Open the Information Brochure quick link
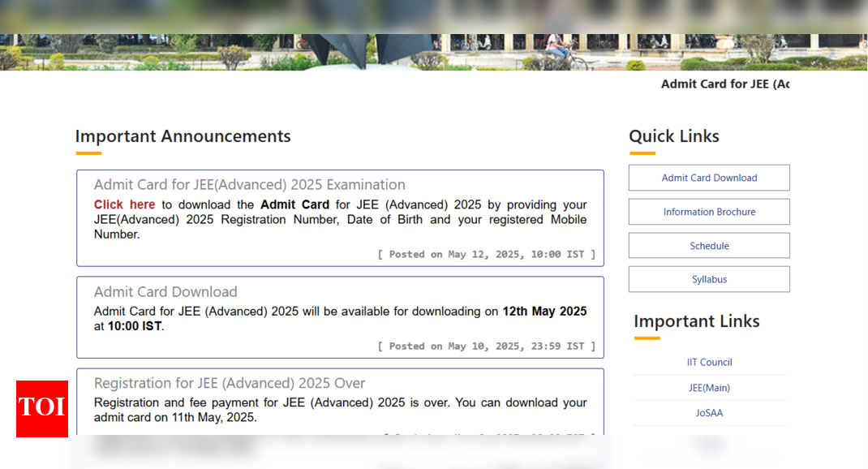 point(709,212)
